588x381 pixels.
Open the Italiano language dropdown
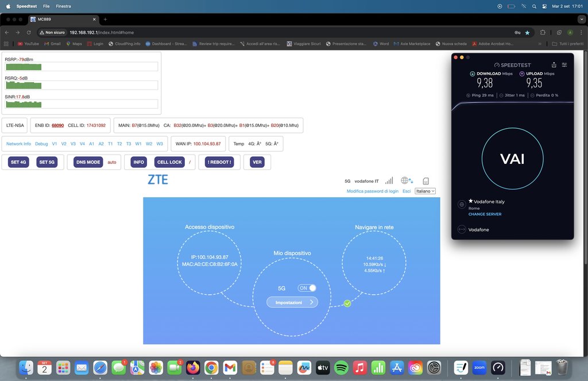[425, 191]
